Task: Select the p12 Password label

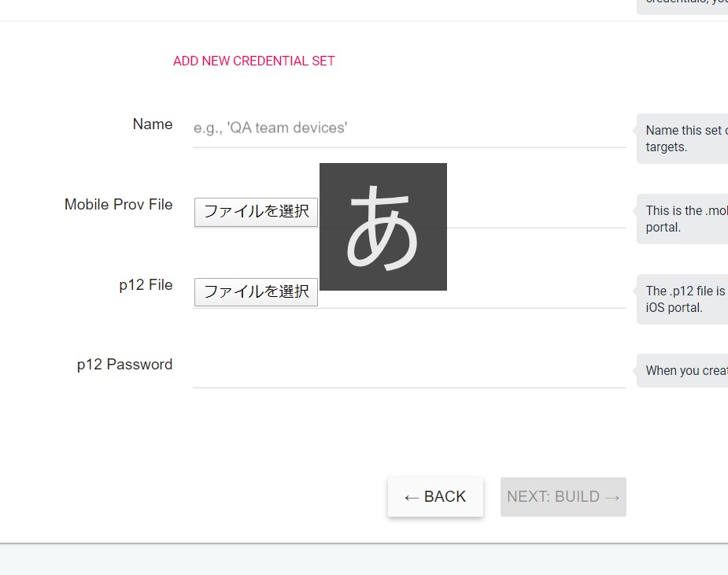Action: tap(124, 365)
